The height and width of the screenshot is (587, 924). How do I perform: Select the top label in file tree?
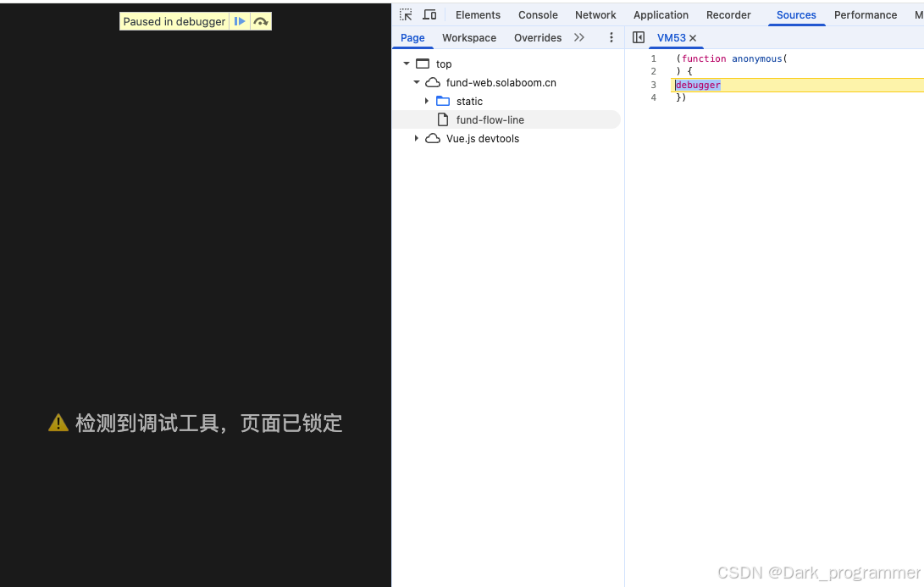pos(444,64)
